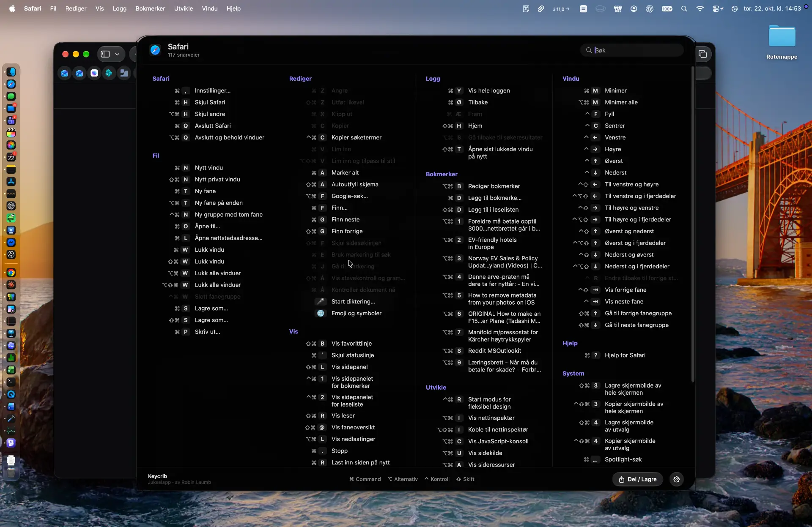Viewport: 812px width, 527px height.
Task: Click 'Emoji og symboler' globe row
Action: pyautogui.click(x=349, y=314)
